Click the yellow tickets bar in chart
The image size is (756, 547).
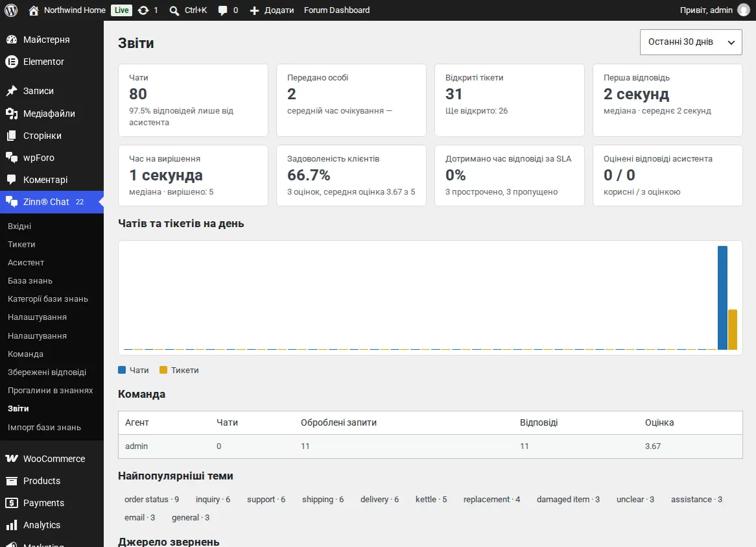pos(733,330)
